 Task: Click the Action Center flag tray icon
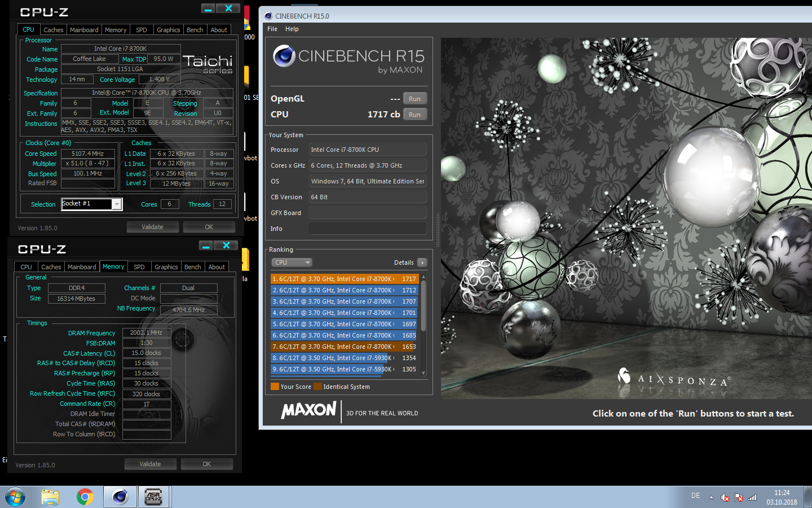tap(739, 497)
